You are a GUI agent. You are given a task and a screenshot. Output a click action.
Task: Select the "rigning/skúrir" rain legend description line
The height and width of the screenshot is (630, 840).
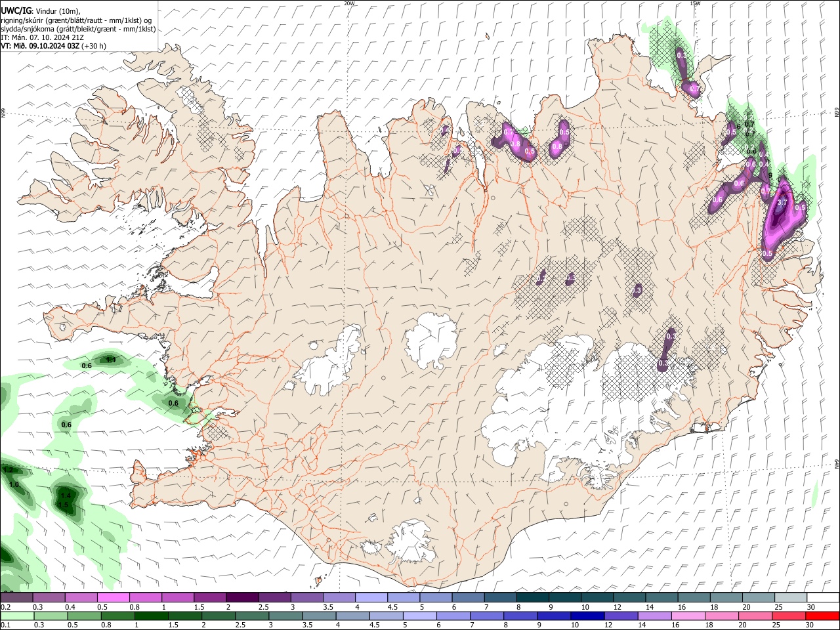coord(76,20)
